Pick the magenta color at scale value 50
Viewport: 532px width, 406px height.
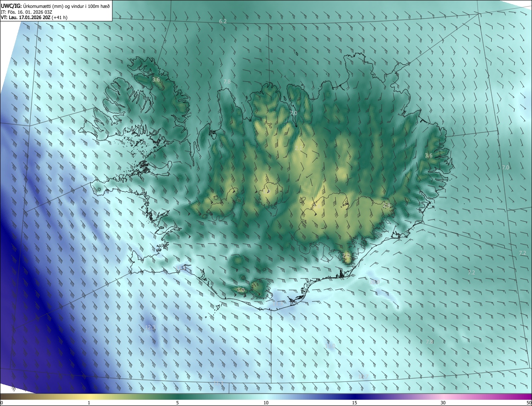529,397
